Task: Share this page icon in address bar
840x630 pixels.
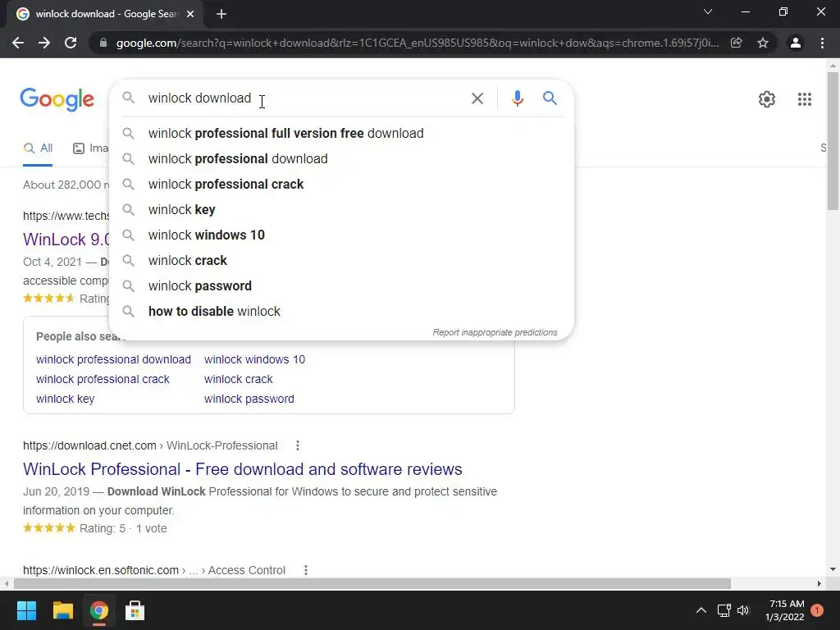Action: tap(737, 43)
